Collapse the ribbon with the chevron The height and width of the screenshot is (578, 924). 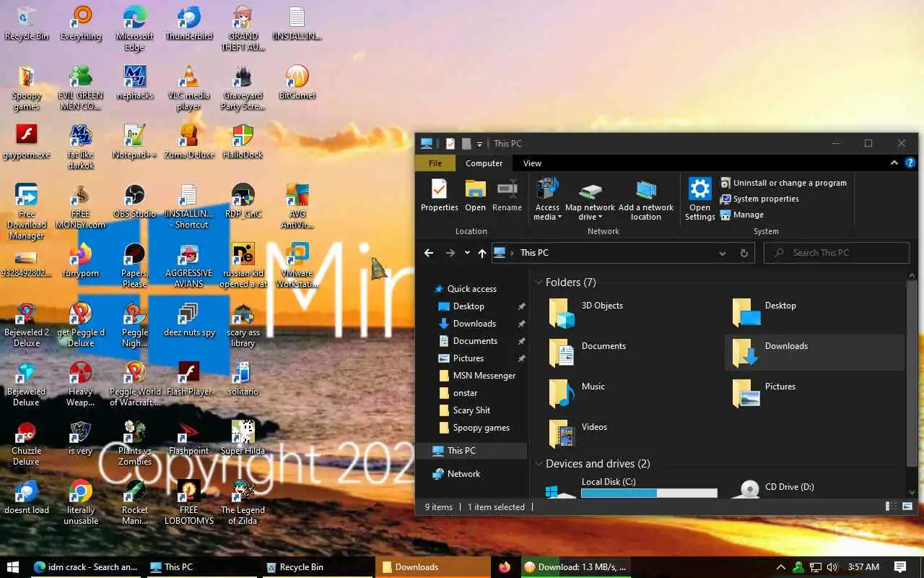pyautogui.click(x=895, y=163)
